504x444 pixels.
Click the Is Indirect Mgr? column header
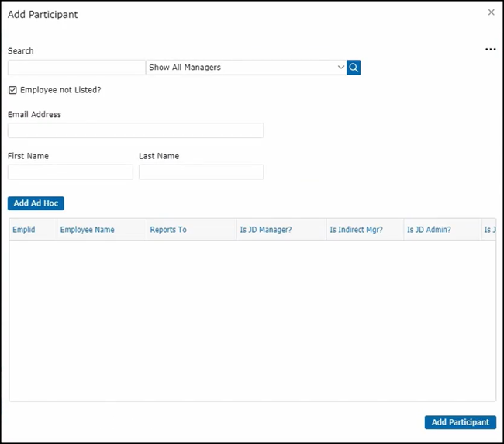point(356,230)
